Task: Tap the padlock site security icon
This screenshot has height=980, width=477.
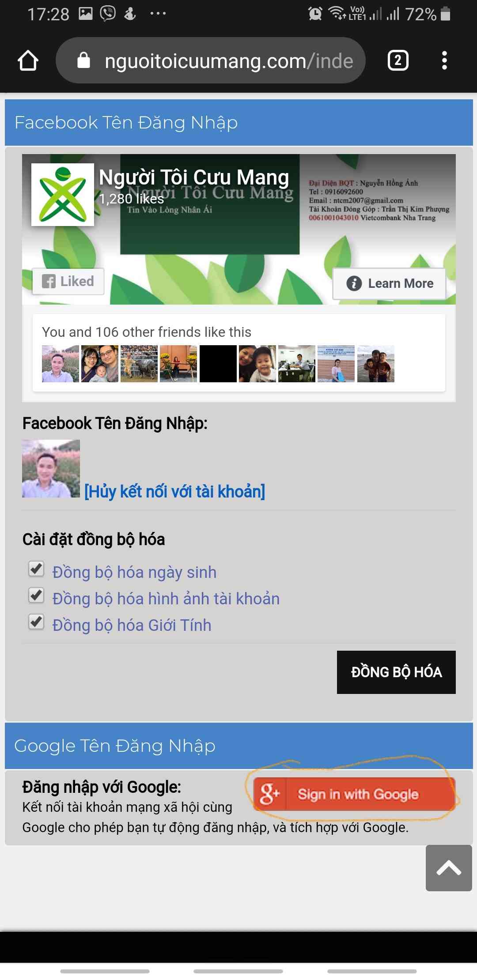Action: coord(83,60)
